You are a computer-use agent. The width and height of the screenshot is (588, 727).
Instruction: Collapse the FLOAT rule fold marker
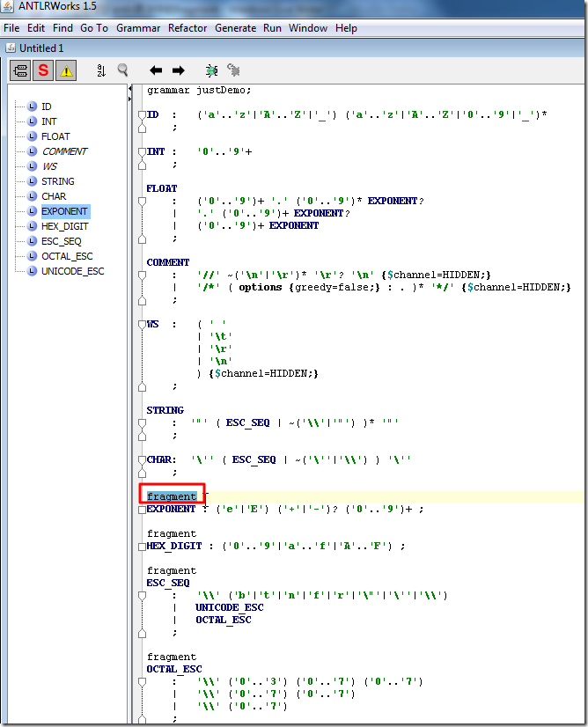tap(143, 202)
